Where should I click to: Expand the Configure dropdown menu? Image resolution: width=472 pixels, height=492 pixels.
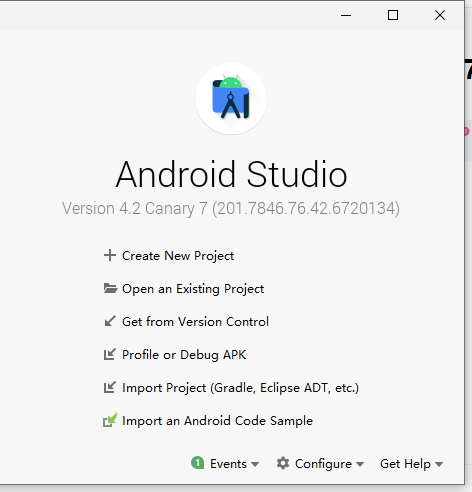tap(329, 464)
